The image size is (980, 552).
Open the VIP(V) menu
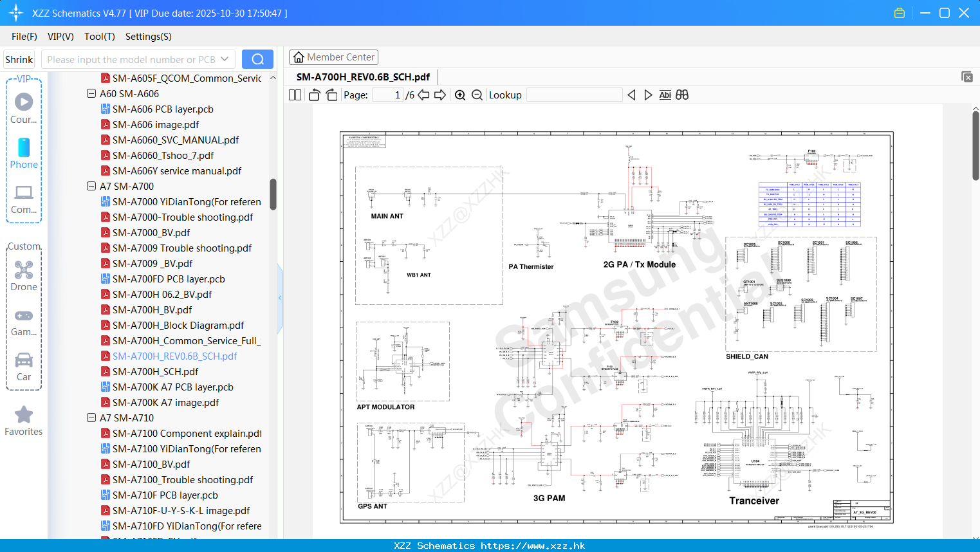click(x=60, y=37)
